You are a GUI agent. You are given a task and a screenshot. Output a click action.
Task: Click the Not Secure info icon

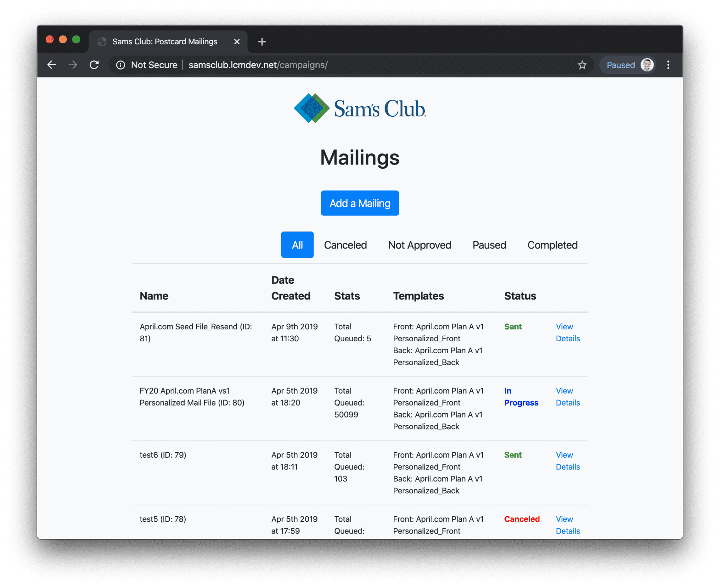point(121,65)
